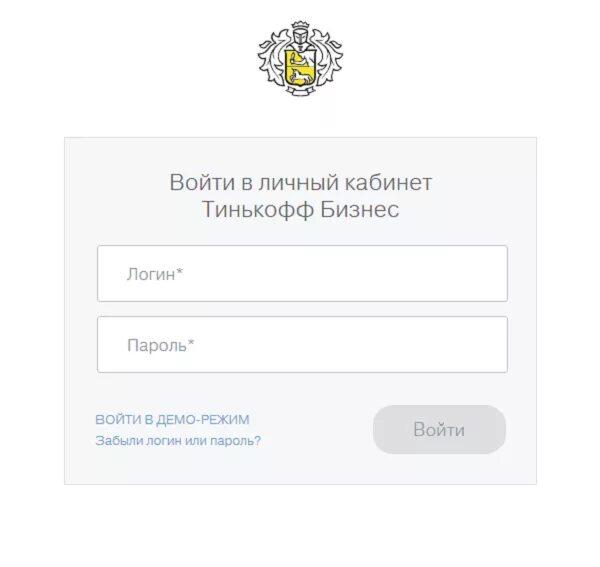Open the ВОЙТИ В ДЕМО-РЕЖИМ link
Viewport: 600px width, 567px height.
coord(172,419)
